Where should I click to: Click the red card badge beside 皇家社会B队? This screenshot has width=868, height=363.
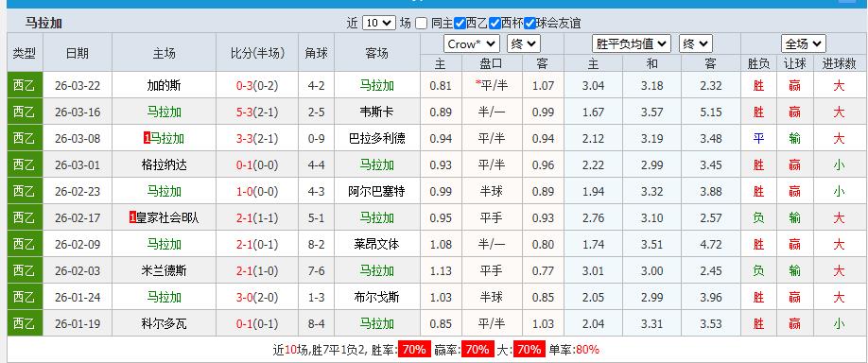coord(132,218)
